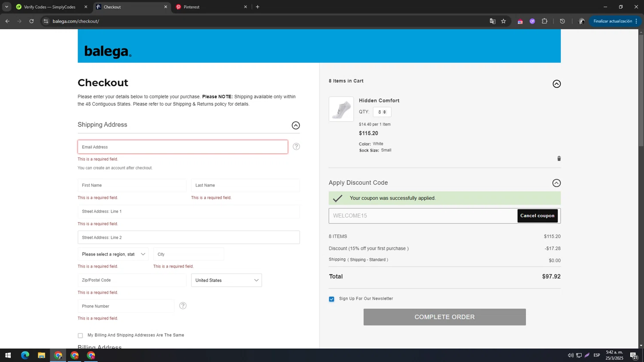Open the Hidden Comfort product link
The image size is (644, 362).
click(379, 100)
